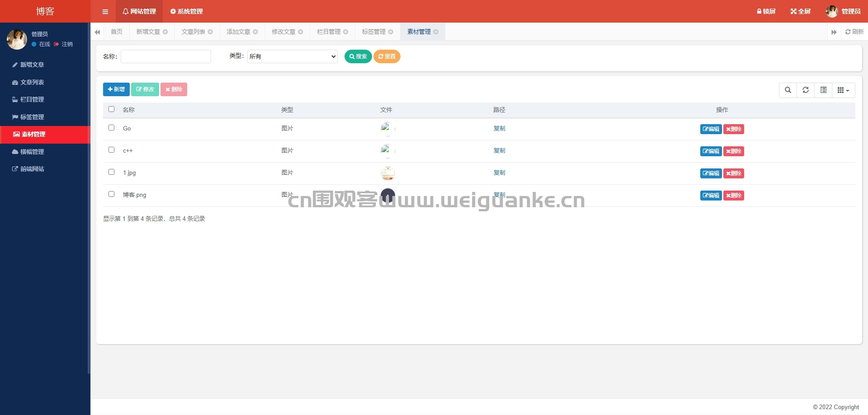Open the 系统管理 menu
This screenshot has height=415, width=868.
(186, 11)
